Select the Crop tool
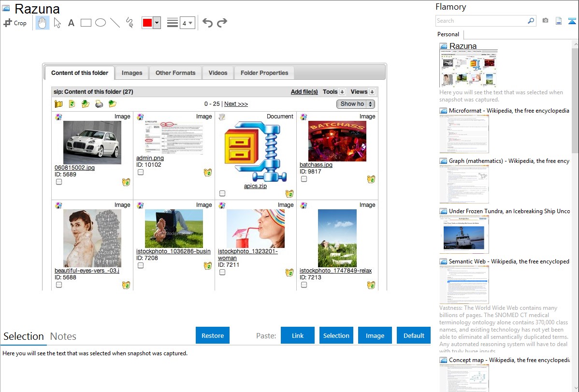The image size is (579, 392). tap(15, 23)
